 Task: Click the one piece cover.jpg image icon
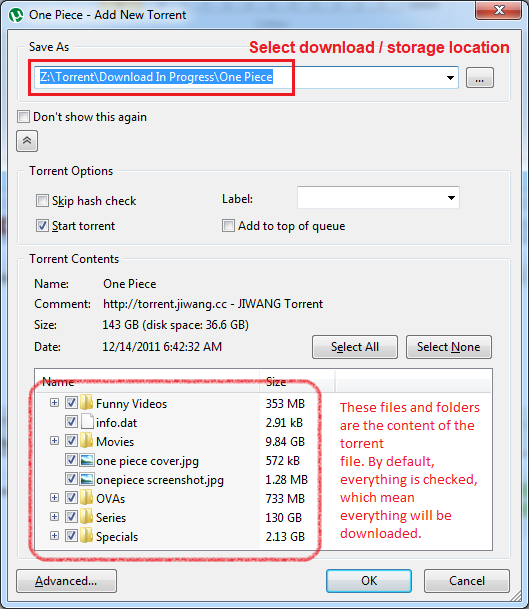pyautogui.click(x=87, y=460)
